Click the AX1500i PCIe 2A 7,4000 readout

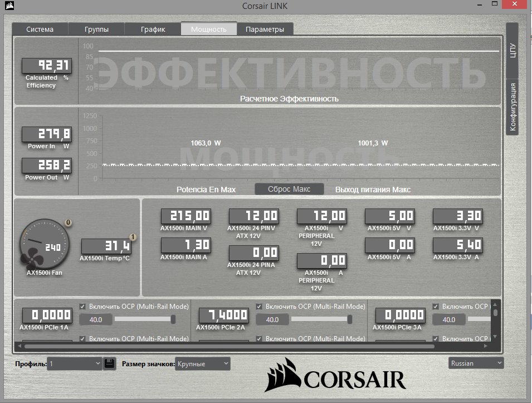pos(223,315)
